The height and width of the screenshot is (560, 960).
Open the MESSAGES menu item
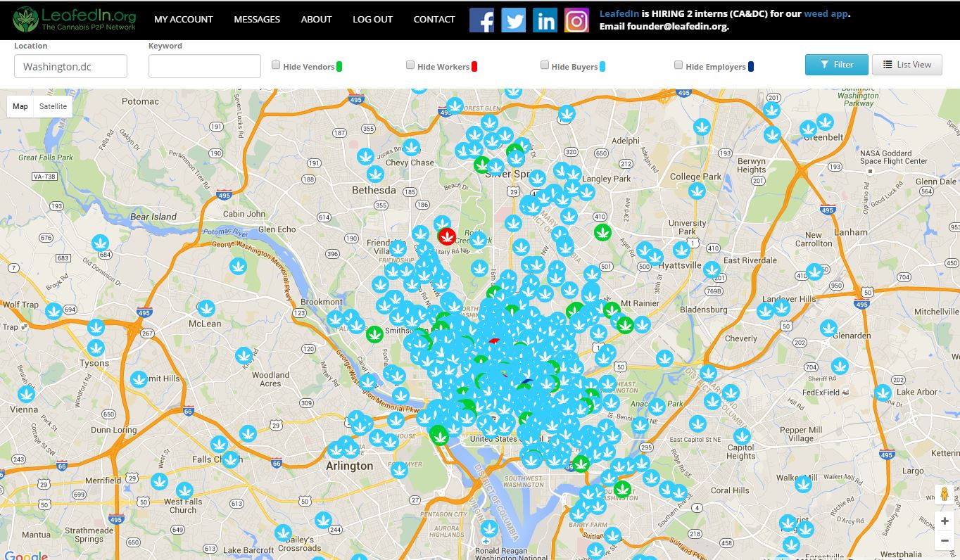tap(257, 20)
